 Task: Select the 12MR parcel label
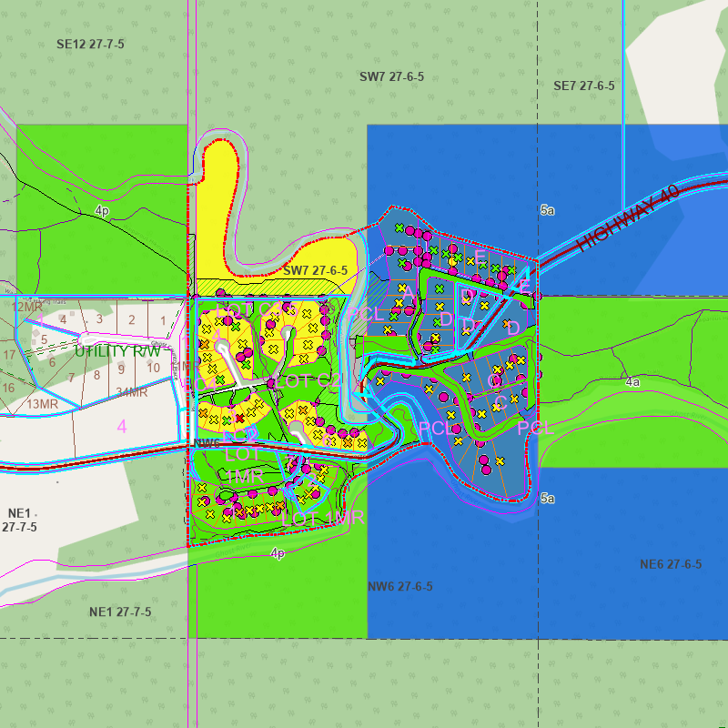tap(27, 307)
